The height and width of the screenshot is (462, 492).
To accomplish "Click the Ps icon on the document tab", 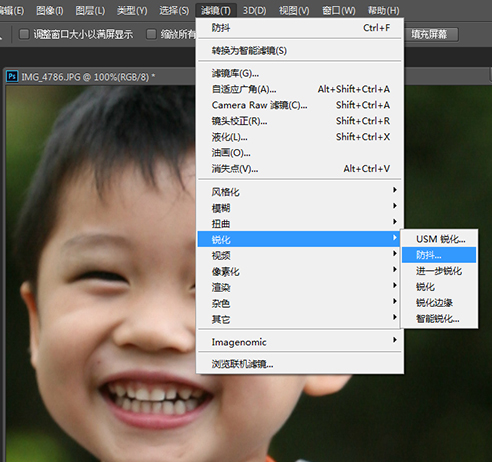I will pyautogui.click(x=12, y=77).
